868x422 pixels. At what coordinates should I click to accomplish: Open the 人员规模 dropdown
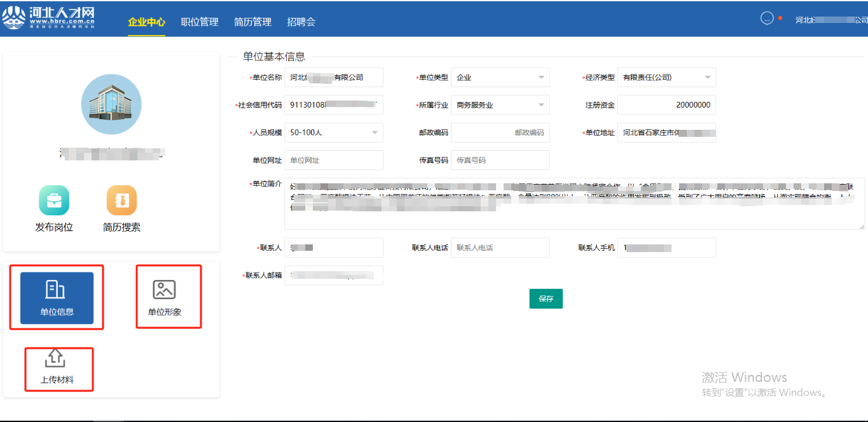[333, 132]
